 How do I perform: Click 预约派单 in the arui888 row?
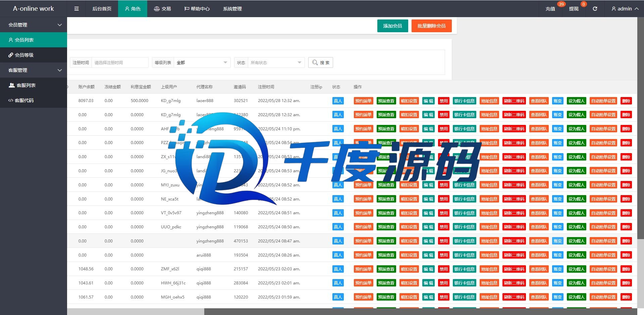pos(363,255)
